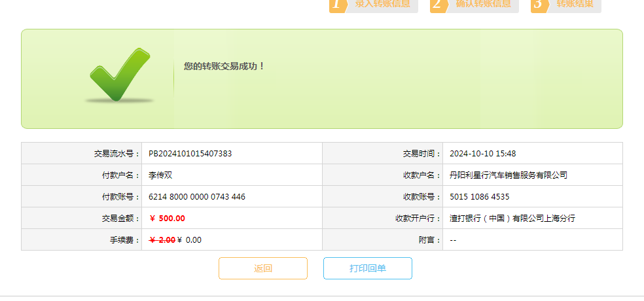Click the step 3 number badge

coord(539,4)
